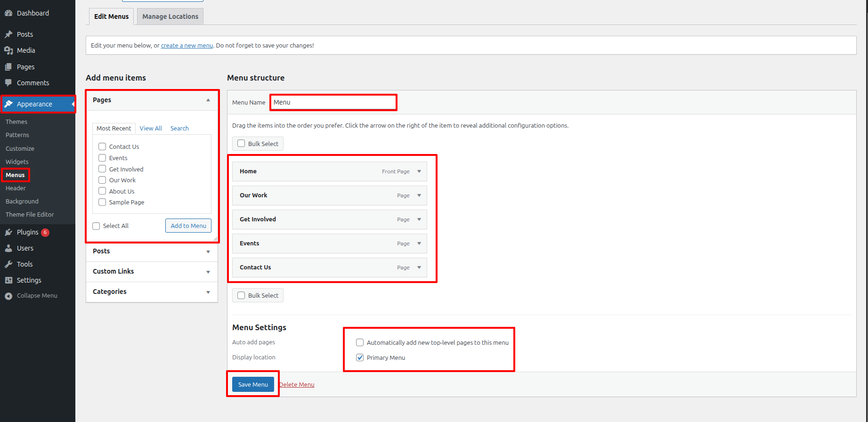Click the Tools wrench icon
The image size is (868, 422).
point(8,264)
